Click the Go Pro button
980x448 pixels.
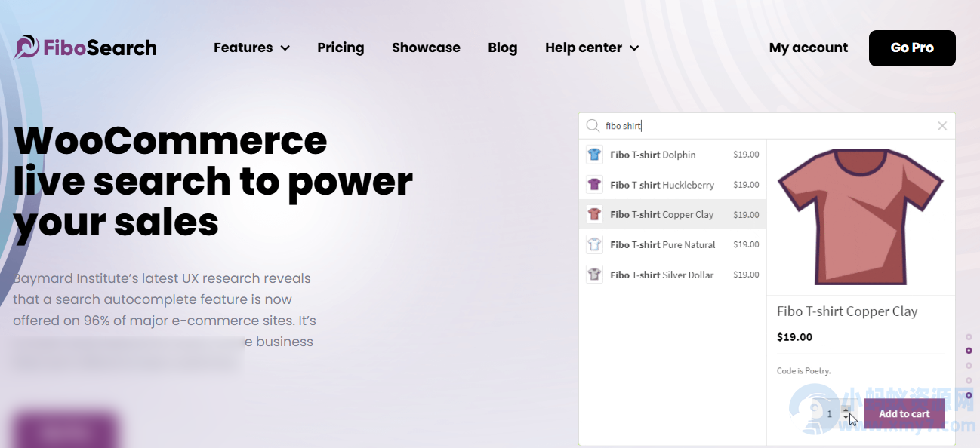pyautogui.click(x=912, y=48)
